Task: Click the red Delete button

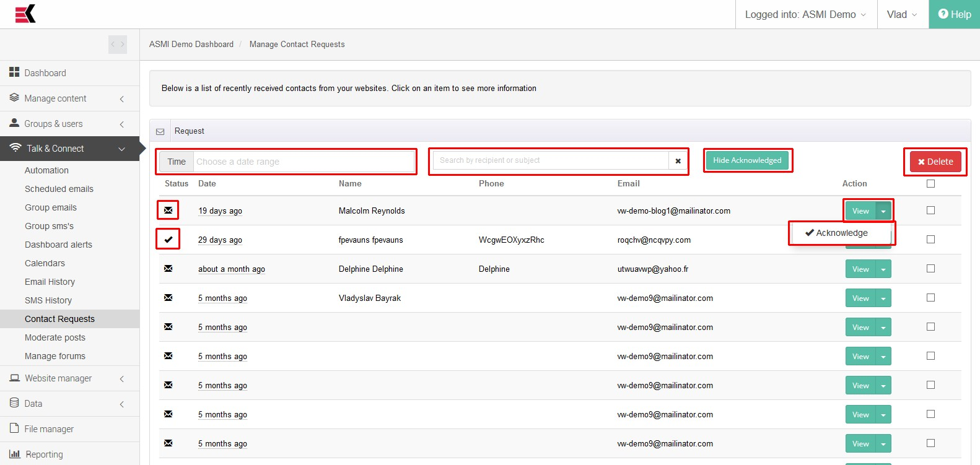Action: pos(935,162)
